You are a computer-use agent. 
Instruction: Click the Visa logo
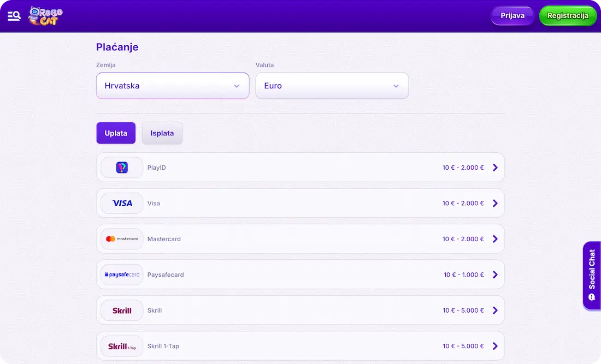(x=122, y=203)
